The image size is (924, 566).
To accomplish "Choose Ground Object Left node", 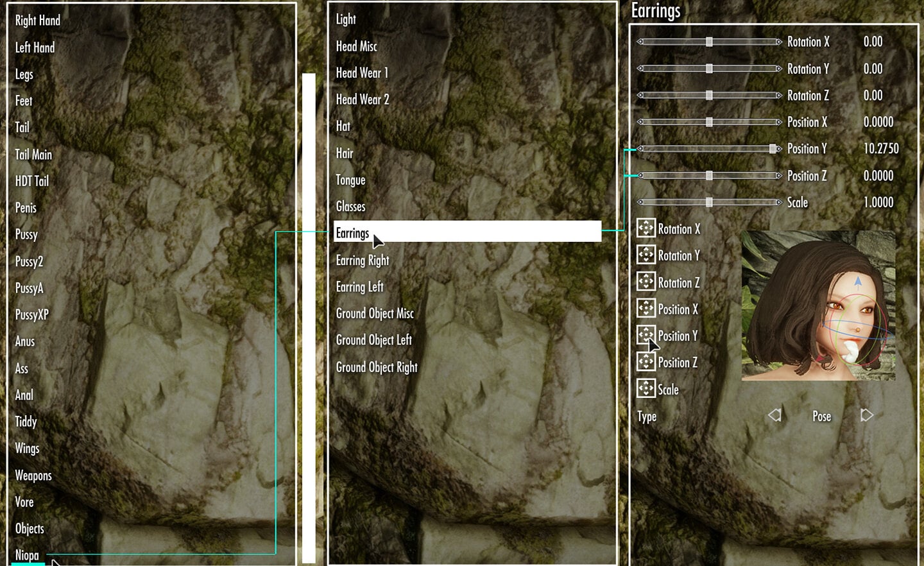I will [373, 340].
